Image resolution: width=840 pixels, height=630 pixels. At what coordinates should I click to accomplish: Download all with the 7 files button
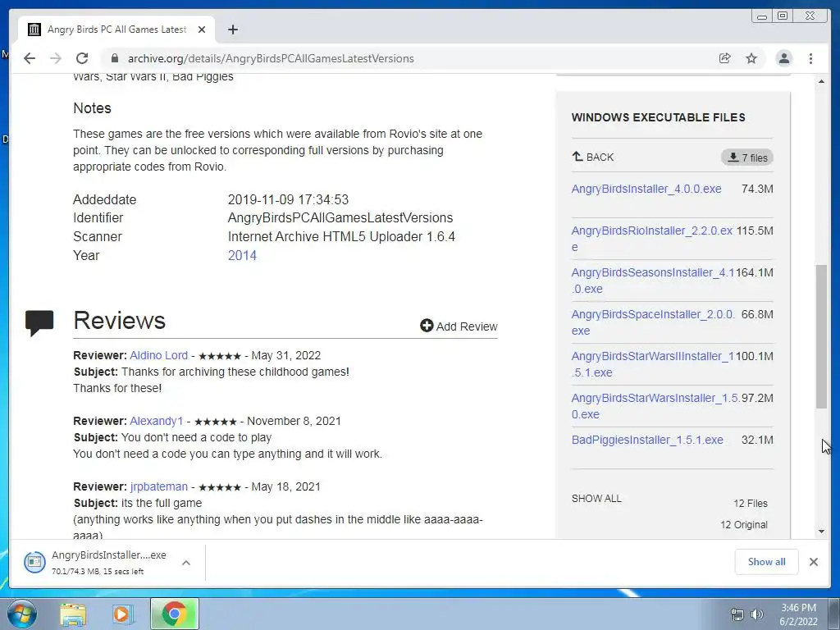747,157
